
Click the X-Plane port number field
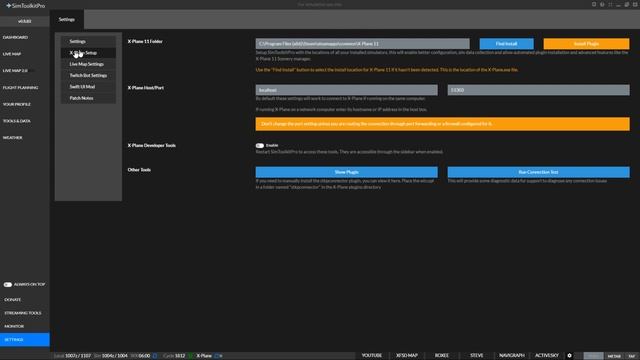pyautogui.click(x=538, y=90)
